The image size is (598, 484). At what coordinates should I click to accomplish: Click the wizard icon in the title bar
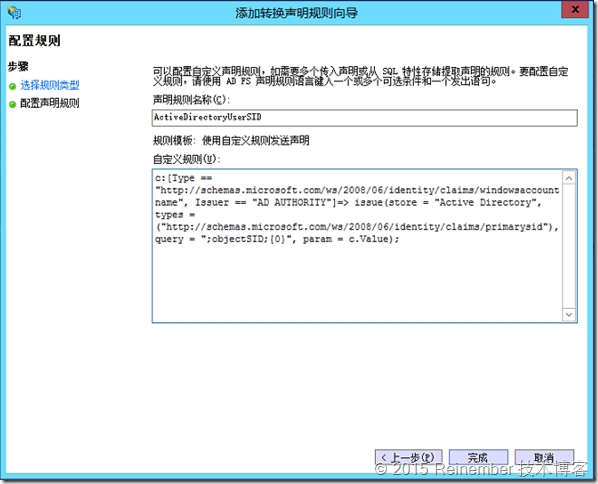click(x=14, y=13)
